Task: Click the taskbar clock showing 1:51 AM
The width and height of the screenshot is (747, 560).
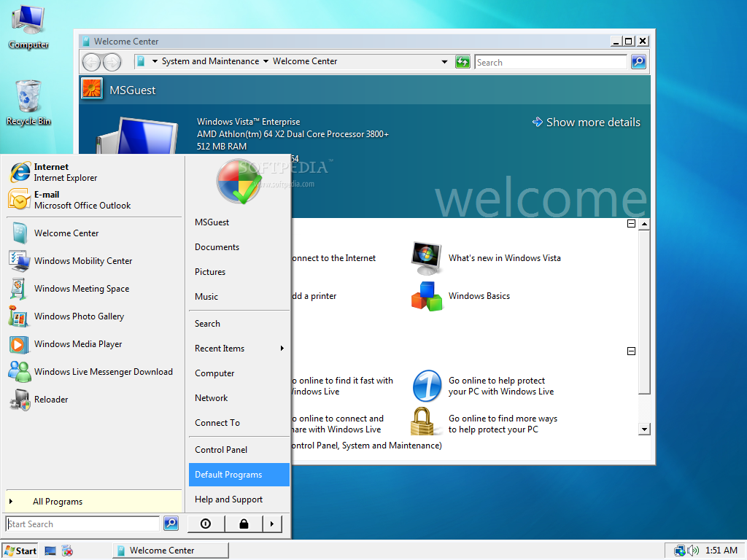Action: (x=721, y=551)
